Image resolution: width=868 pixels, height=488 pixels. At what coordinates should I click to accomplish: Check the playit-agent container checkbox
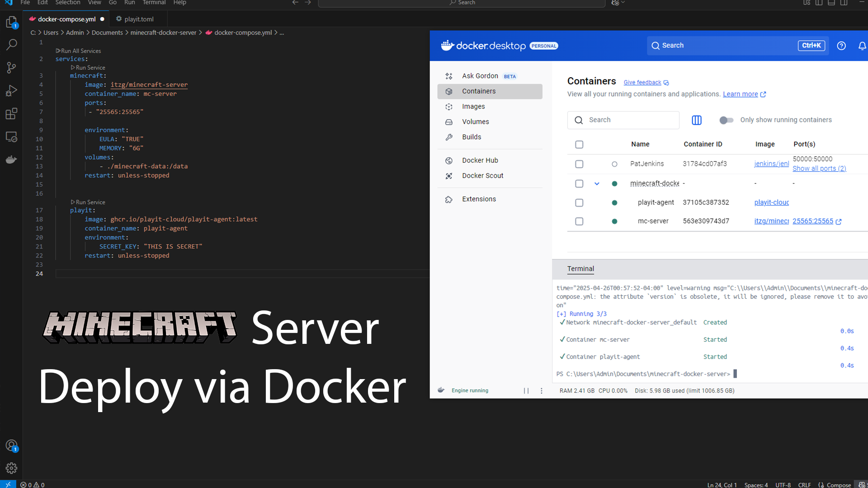pyautogui.click(x=579, y=203)
